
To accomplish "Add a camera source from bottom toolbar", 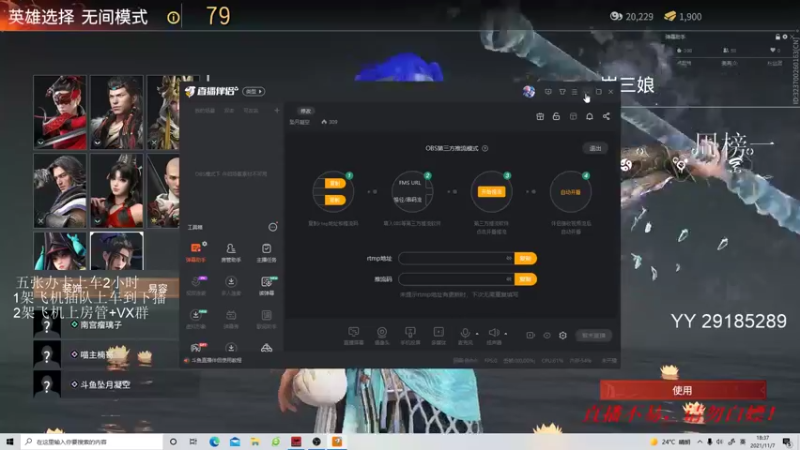I will 382,336.
